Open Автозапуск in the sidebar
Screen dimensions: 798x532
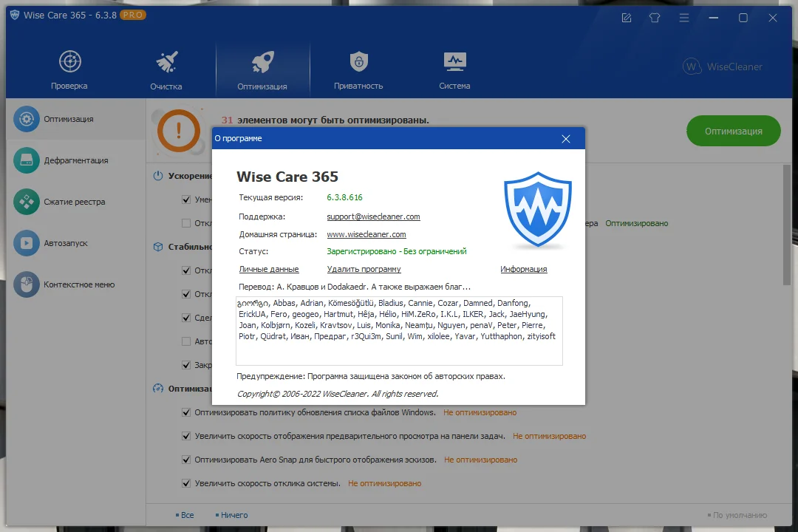click(75, 243)
